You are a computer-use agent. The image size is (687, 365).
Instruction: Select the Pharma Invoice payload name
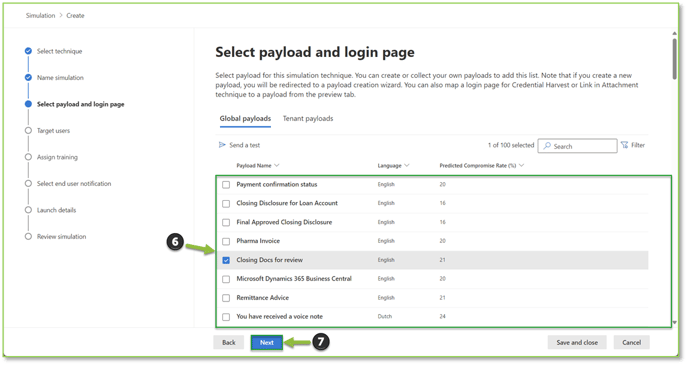click(x=258, y=241)
